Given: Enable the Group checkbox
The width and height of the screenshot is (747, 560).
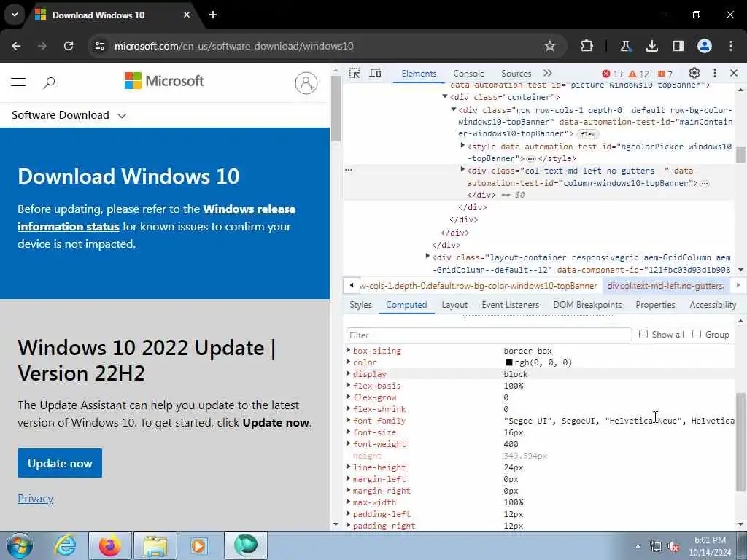Looking at the screenshot, I should [x=697, y=334].
